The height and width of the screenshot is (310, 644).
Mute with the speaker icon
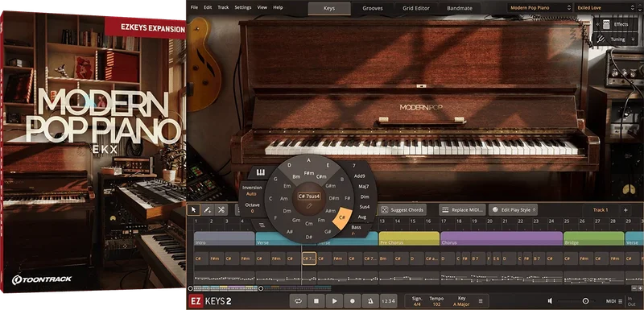(x=550, y=301)
